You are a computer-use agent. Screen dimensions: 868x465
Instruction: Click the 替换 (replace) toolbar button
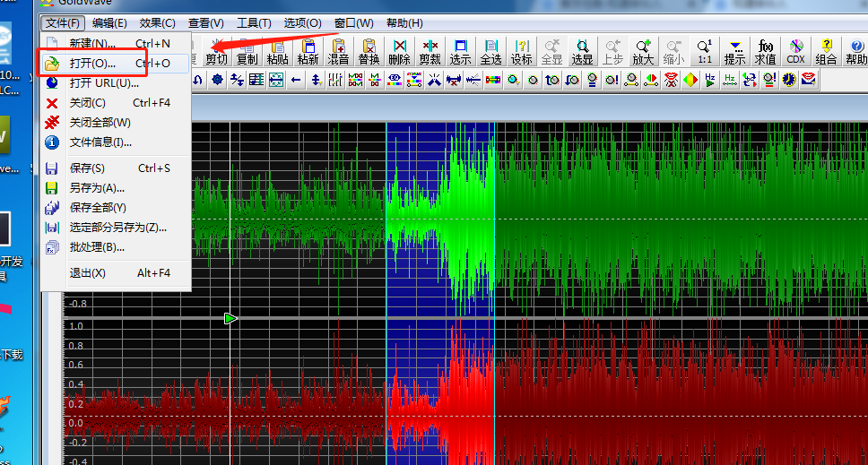(x=369, y=51)
